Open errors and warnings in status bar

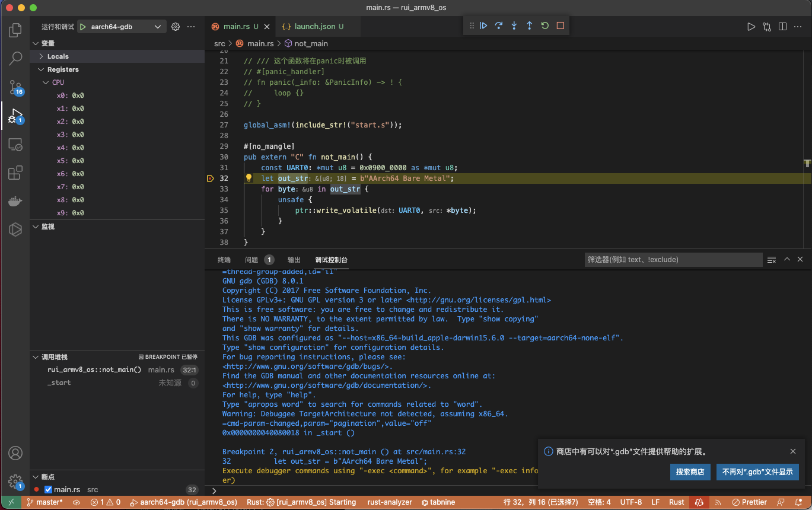[106, 502]
